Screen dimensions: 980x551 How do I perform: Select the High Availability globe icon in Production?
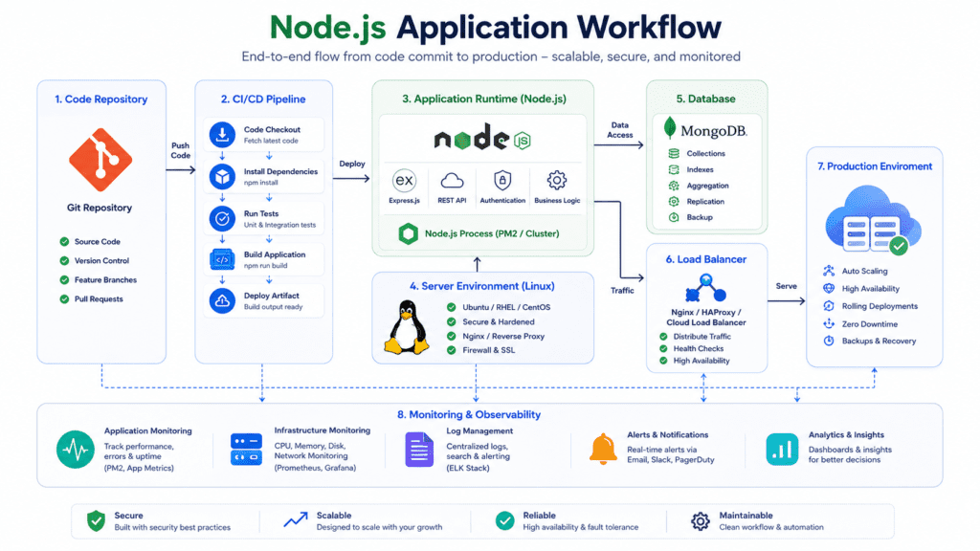829,289
